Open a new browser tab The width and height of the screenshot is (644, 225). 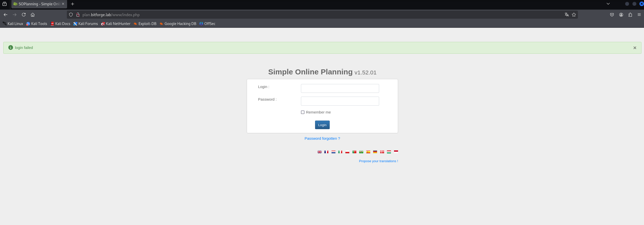tap(73, 4)
